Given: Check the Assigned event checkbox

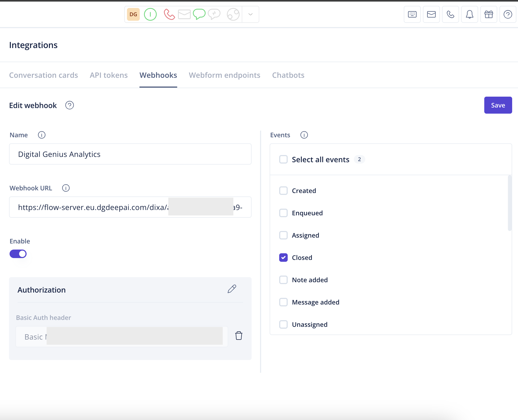Looking at the screenshot, I should (283, 235).
